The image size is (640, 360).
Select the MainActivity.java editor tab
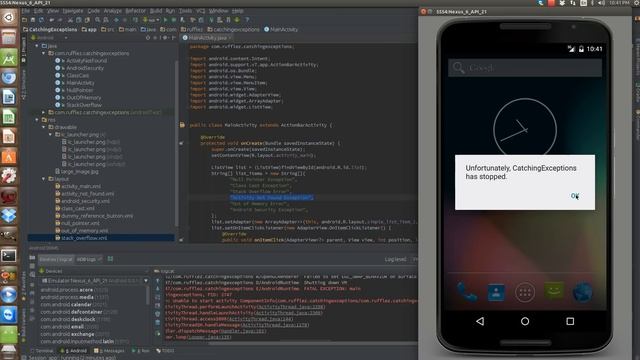tap(207, 38)
